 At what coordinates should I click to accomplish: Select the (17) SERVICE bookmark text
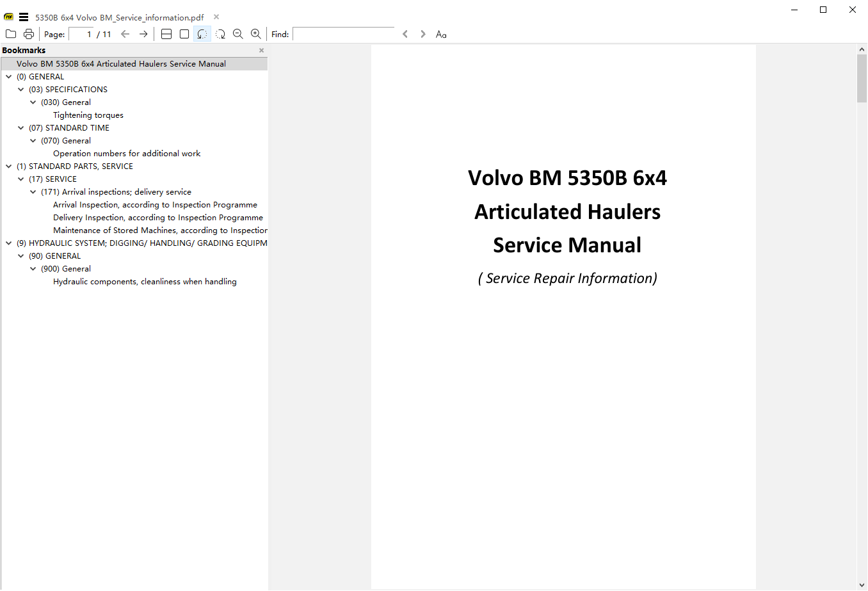52,179
